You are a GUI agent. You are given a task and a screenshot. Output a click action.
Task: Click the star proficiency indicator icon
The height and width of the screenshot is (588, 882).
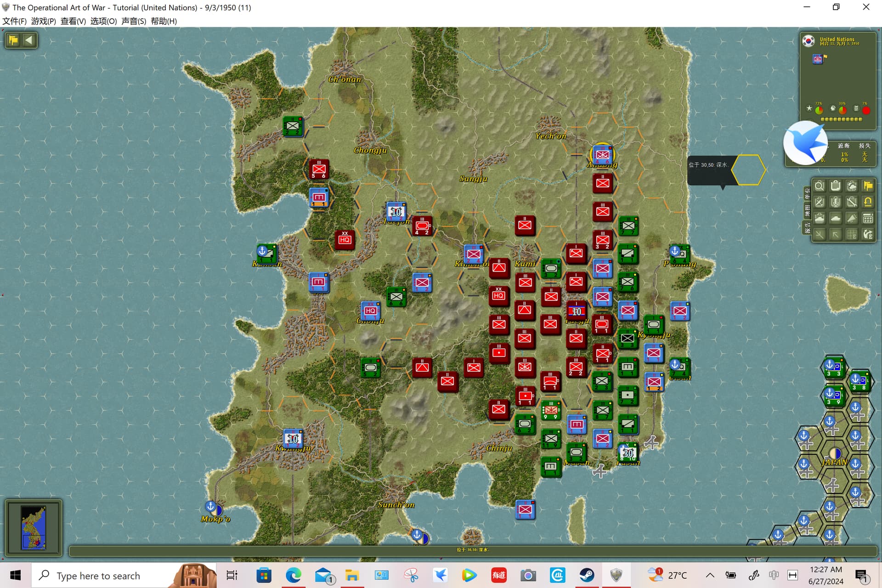(x=809, y=108)
